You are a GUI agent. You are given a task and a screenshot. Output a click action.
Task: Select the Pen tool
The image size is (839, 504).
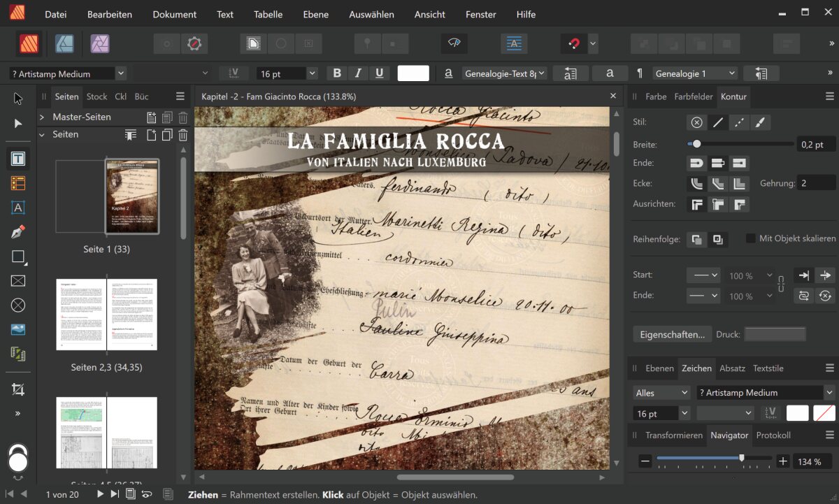[18, 232]
